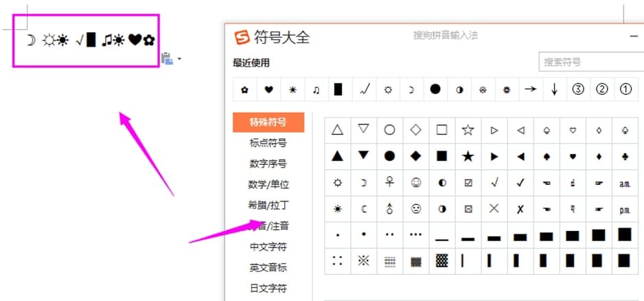Screen dimensions: 644x301
Task: Open the 日文字符 category
Action: tap(268, 288)
